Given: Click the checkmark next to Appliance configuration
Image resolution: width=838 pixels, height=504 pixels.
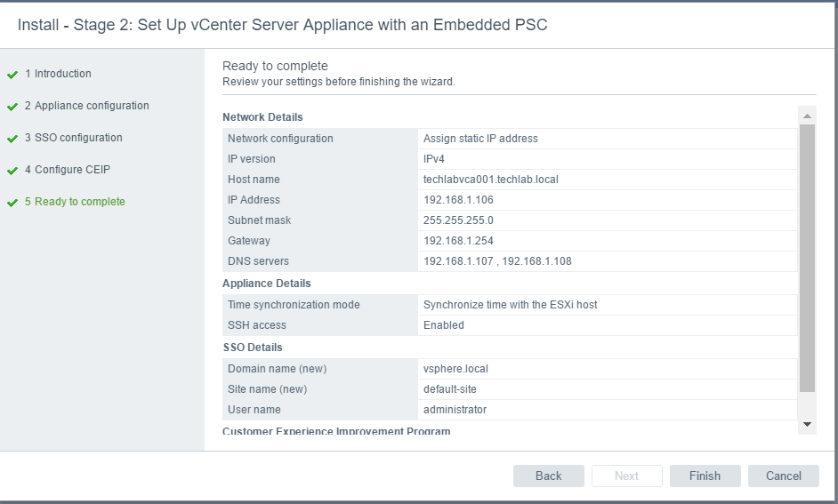Looking at the screenshot, I should [x=12, y=107].
